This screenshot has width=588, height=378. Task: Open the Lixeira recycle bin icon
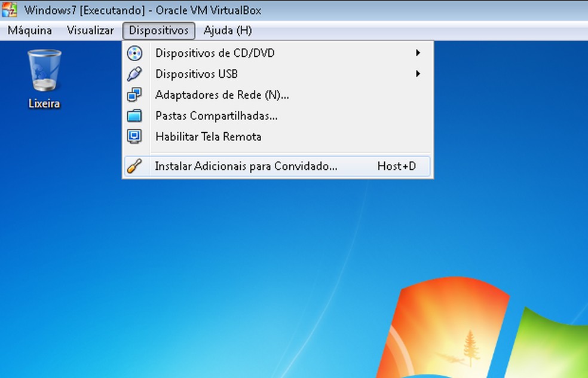44,70
